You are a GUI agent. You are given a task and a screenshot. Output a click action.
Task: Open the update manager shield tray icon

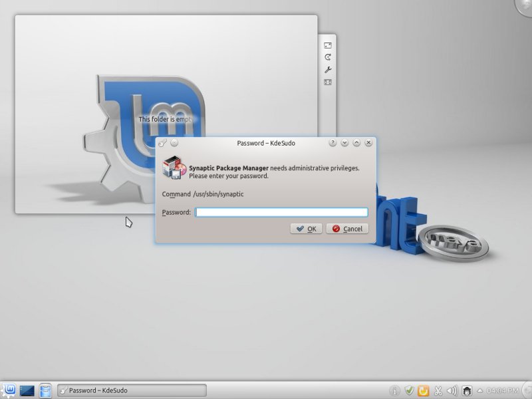tap(409, 390)
